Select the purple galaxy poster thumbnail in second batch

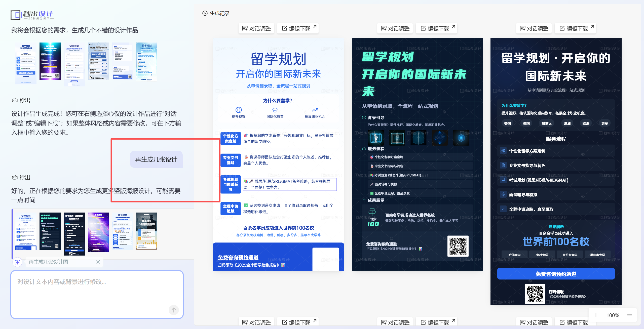click(98, 232)
